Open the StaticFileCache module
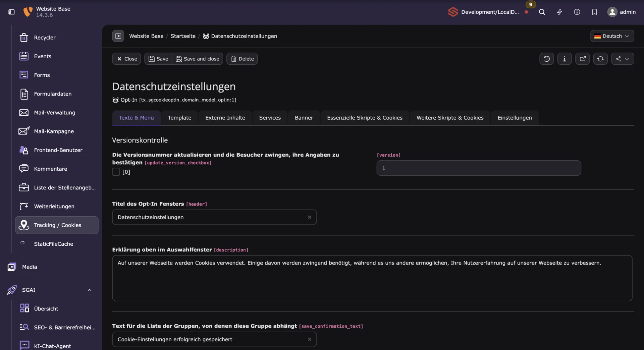Image resolution: width=644 pixels, height=350 pixels. pyautogui.click(x=56, y=244)
